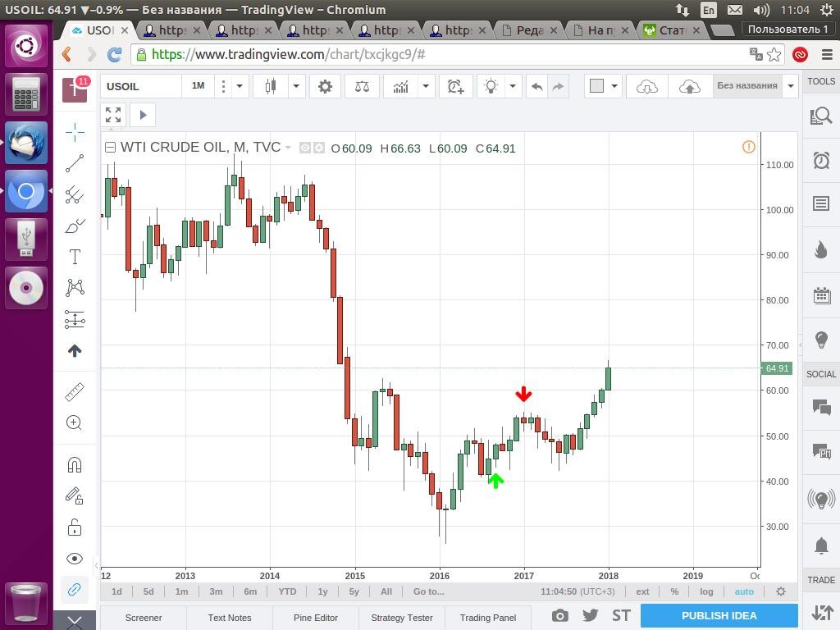Open the alerts alarm clock in right sidebar

[x=821, y=160]
